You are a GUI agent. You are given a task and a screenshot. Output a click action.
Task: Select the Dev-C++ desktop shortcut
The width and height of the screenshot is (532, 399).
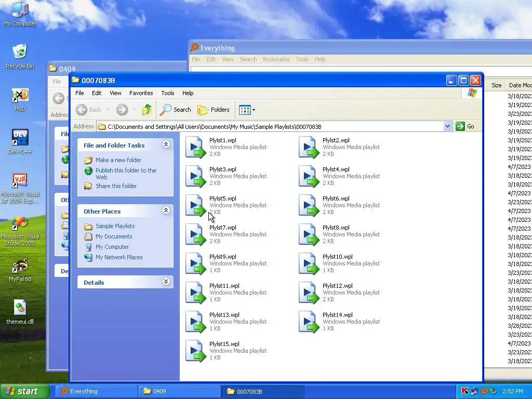20,142
